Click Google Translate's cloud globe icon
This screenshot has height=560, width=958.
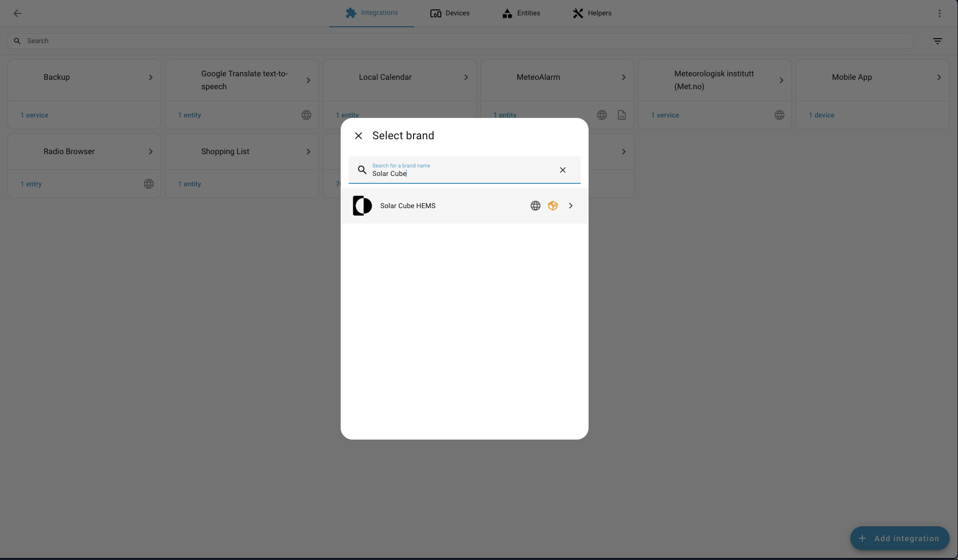point(306,115)
